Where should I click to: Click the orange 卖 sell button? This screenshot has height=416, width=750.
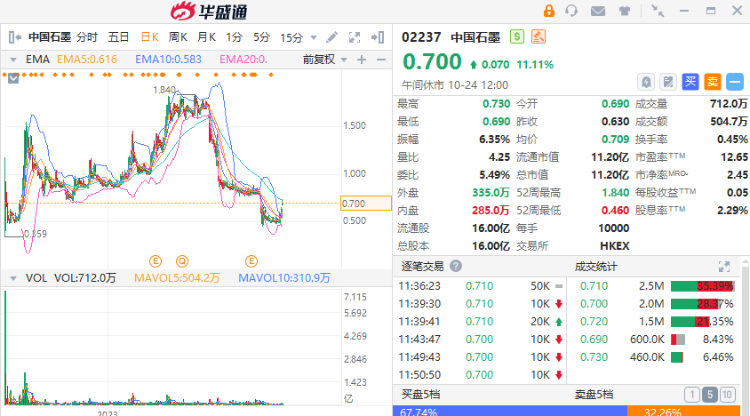pyautogui.click(x=712, y=82)
